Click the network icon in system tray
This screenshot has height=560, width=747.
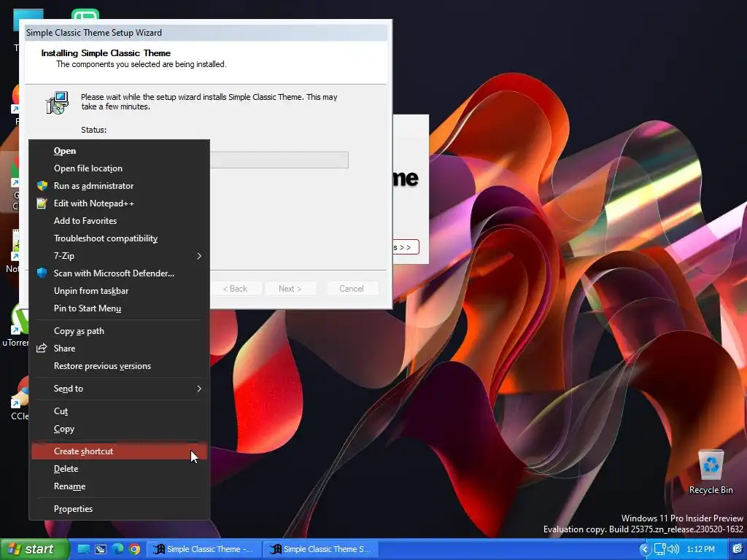point(659,549)
